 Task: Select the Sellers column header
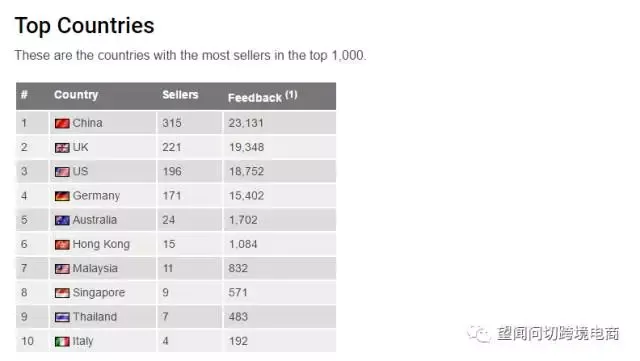[x=180, y=95]
